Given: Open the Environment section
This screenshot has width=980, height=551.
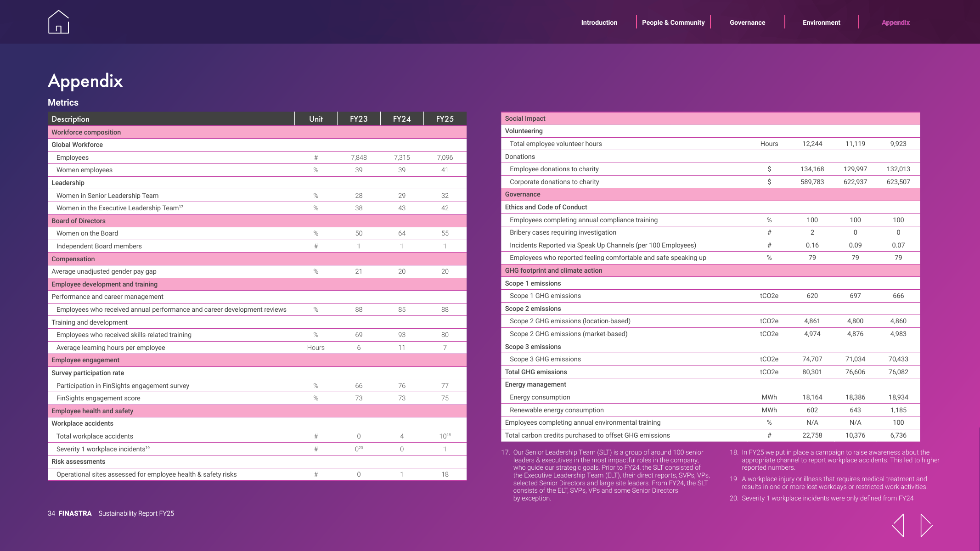Looking at the screenshot, I should click(822, 22).
